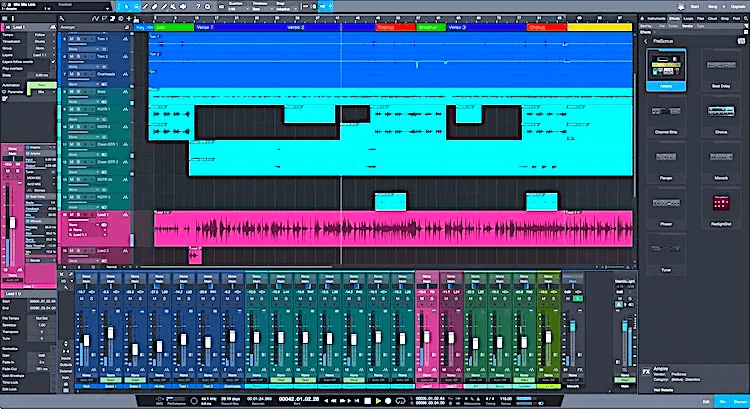Switch to the Pool browser tab
Screen dimensions: 750x409
coord(737,19)
